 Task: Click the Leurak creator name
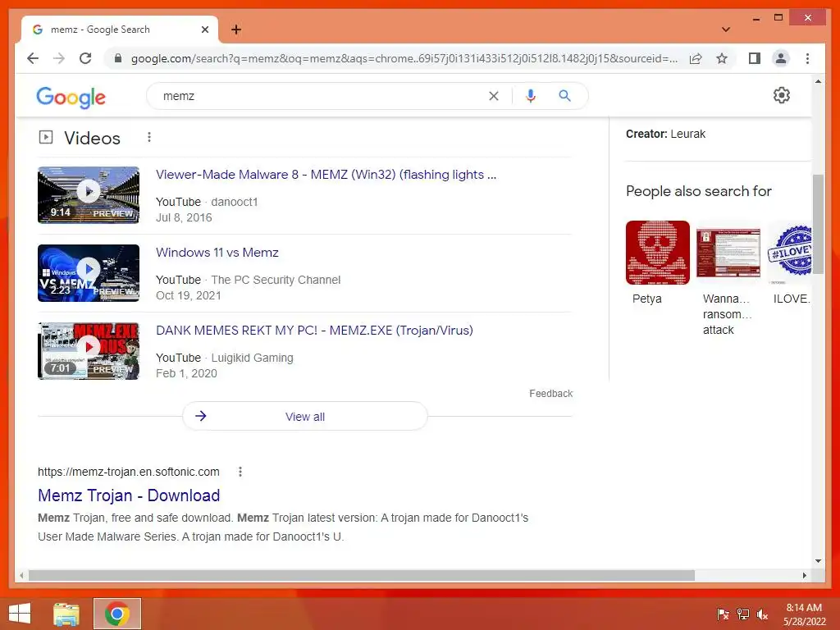[688, 134]
